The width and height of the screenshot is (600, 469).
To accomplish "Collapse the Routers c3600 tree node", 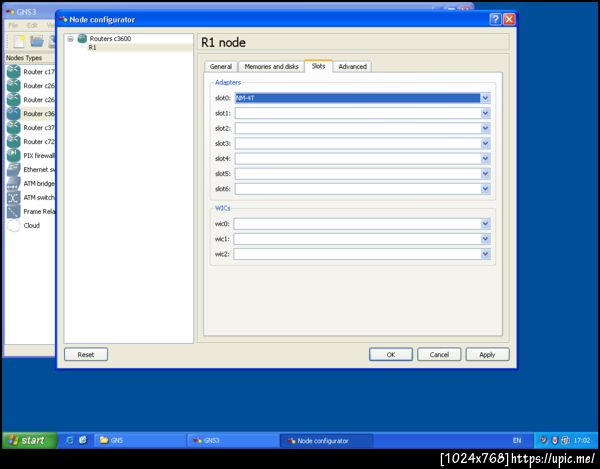I will pos(70,39).
